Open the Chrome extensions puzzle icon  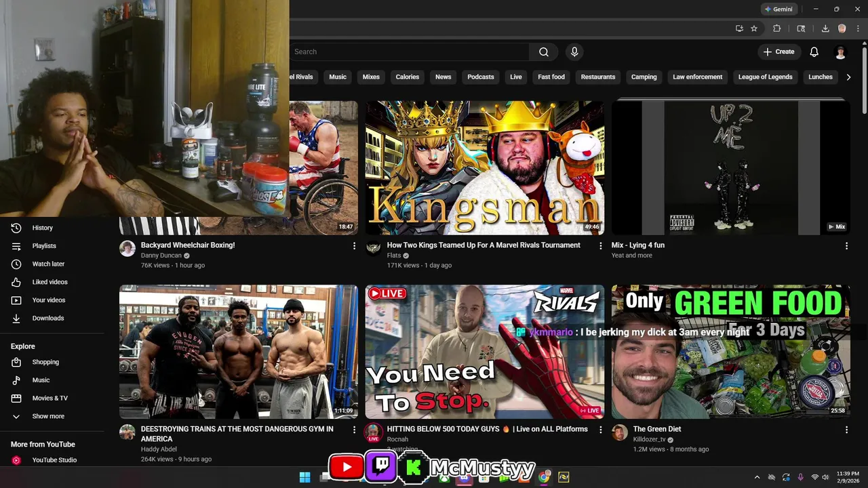pyautogui.click(x=777, y=28)
